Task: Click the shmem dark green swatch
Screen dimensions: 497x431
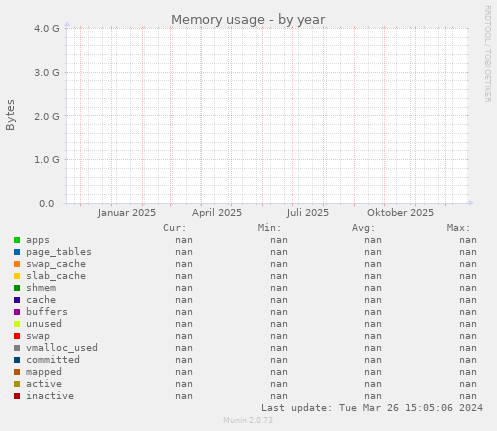Action: tap(17, 288)
